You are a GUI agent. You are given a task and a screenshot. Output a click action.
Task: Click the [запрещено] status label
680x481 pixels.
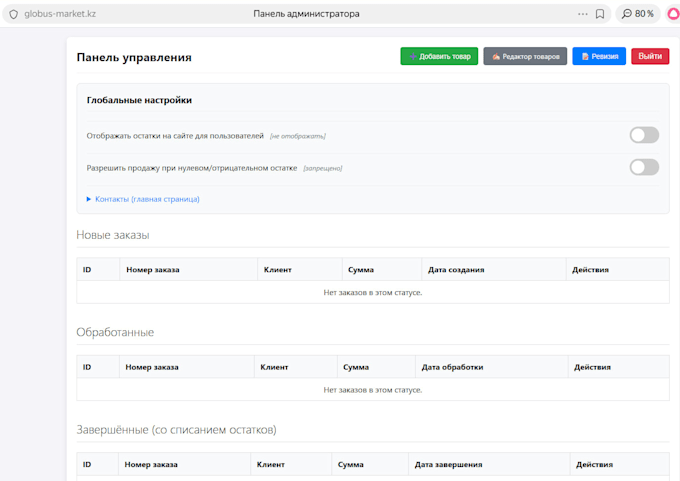tap(323, 168)
